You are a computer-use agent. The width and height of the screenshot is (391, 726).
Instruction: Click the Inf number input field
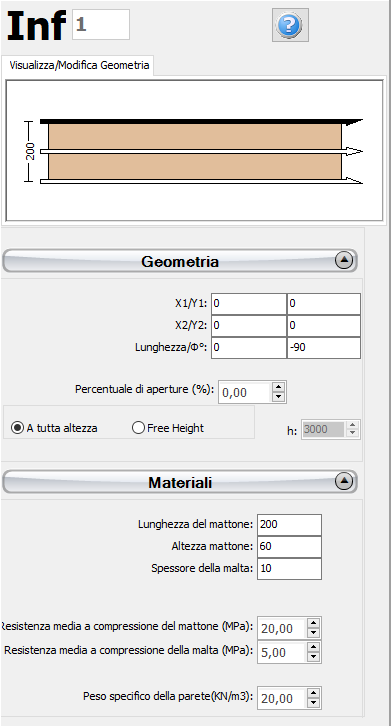point(101,25)
